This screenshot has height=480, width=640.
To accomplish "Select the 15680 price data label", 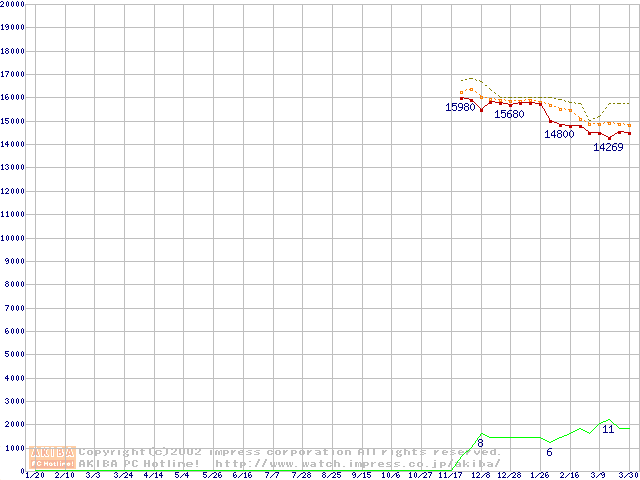I will 509,114.
